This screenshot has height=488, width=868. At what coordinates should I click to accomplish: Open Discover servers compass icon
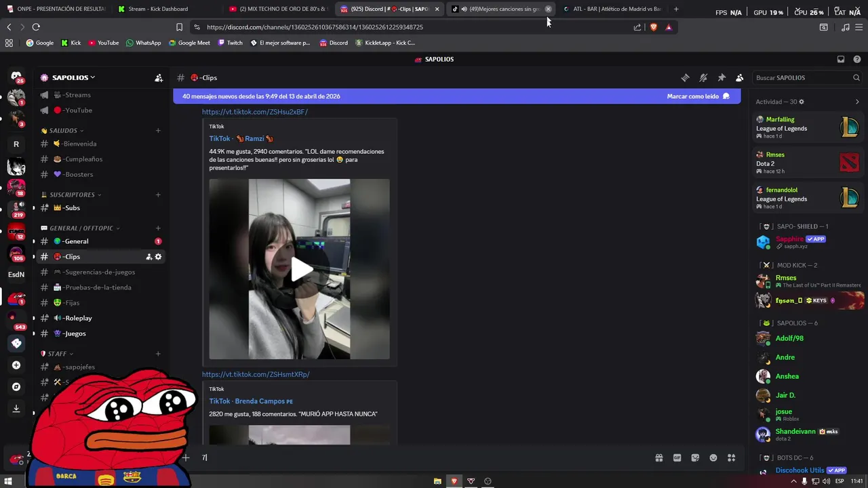[x=16, y=387]
